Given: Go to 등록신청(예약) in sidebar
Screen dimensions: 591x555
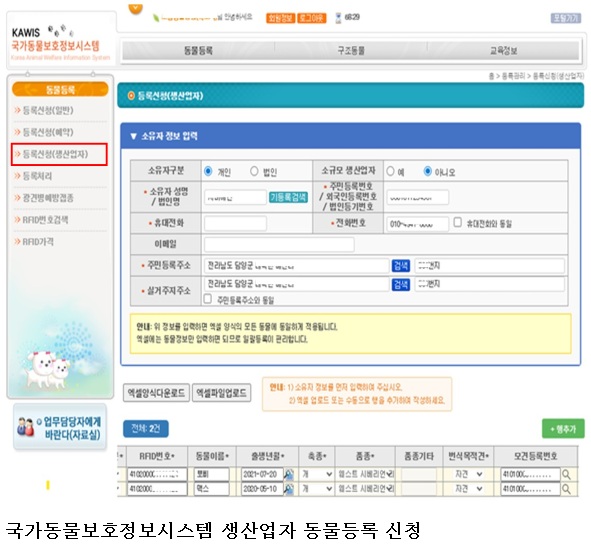Looking at the screenshot, I should [48, 132].
